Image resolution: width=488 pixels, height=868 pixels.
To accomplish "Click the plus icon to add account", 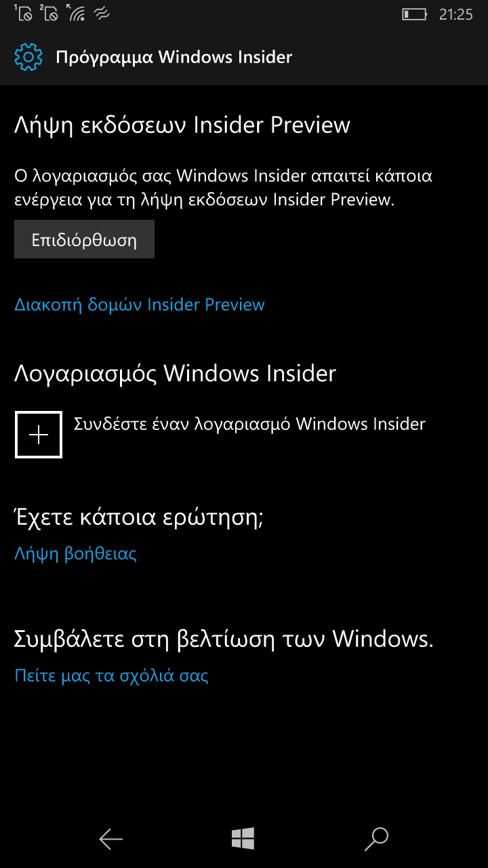I will coord(39,435).
